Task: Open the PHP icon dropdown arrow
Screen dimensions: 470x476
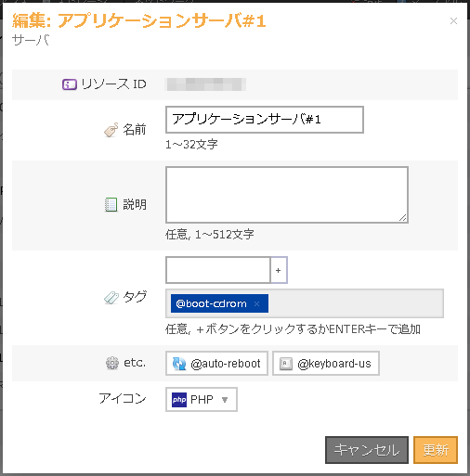Action: tap(225, 400)
